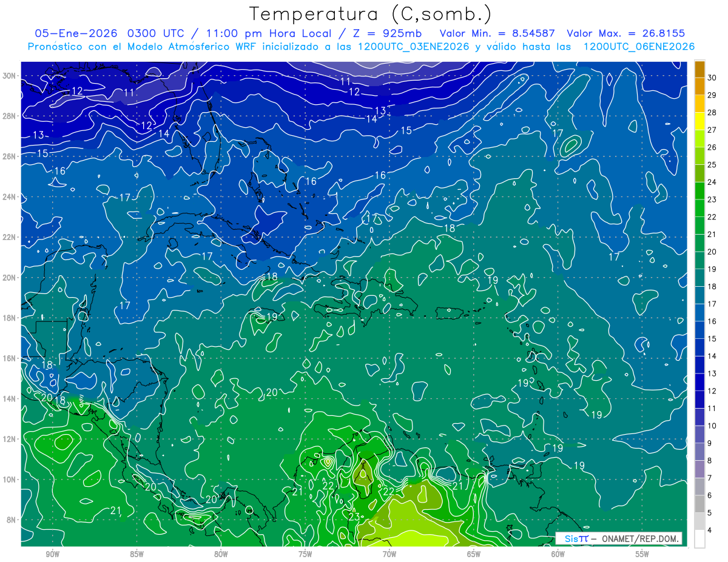Click longitude axis label "70W"

tap(389, 554)
